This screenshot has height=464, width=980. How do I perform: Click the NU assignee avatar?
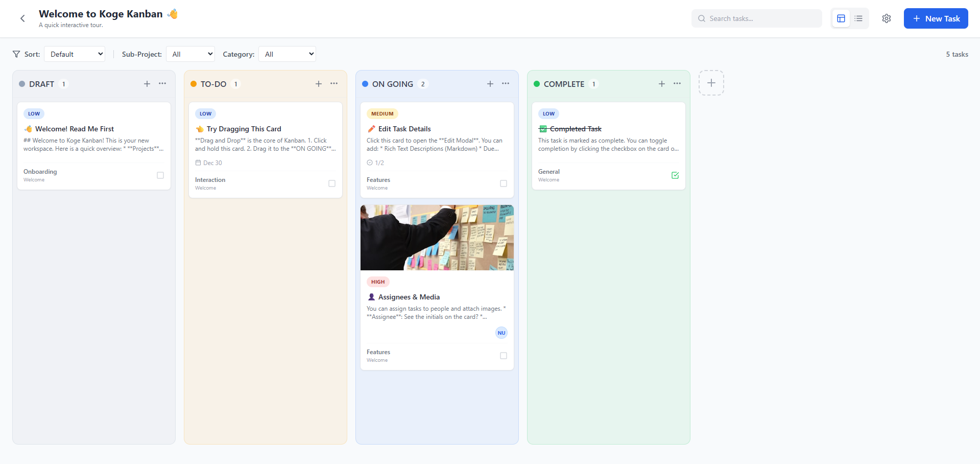pos(501,333)
